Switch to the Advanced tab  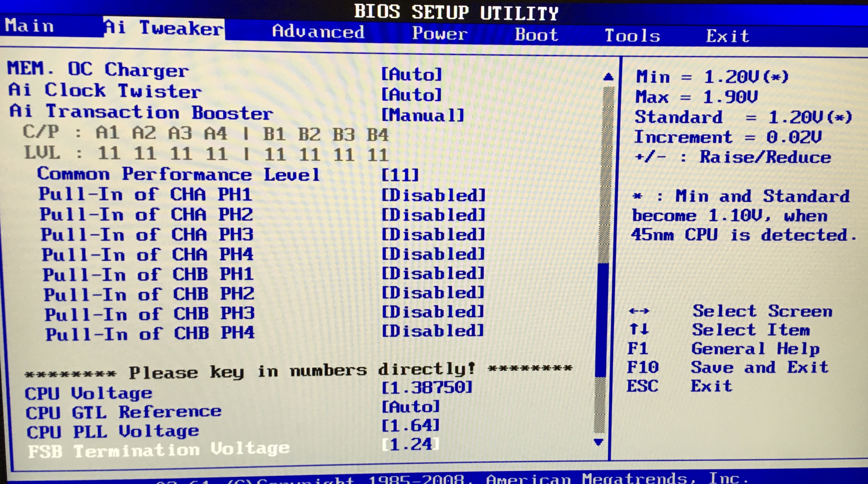tap(318, 32)
